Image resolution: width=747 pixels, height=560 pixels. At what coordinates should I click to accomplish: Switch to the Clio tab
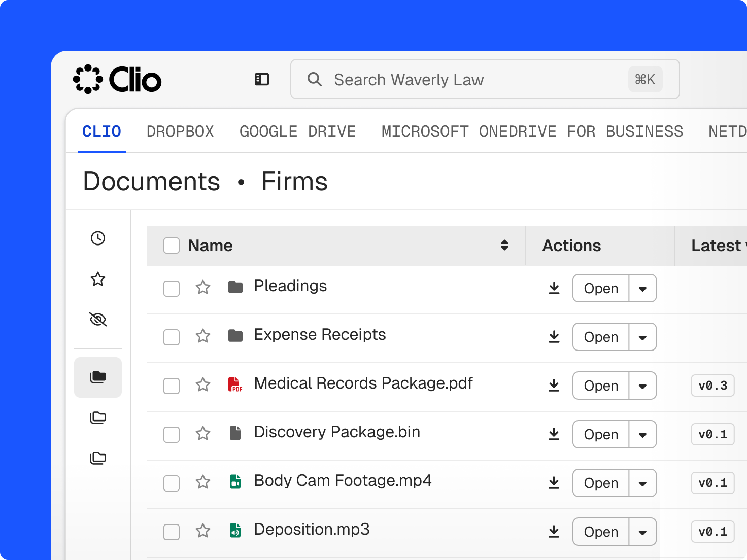click(x=101, y=131)
